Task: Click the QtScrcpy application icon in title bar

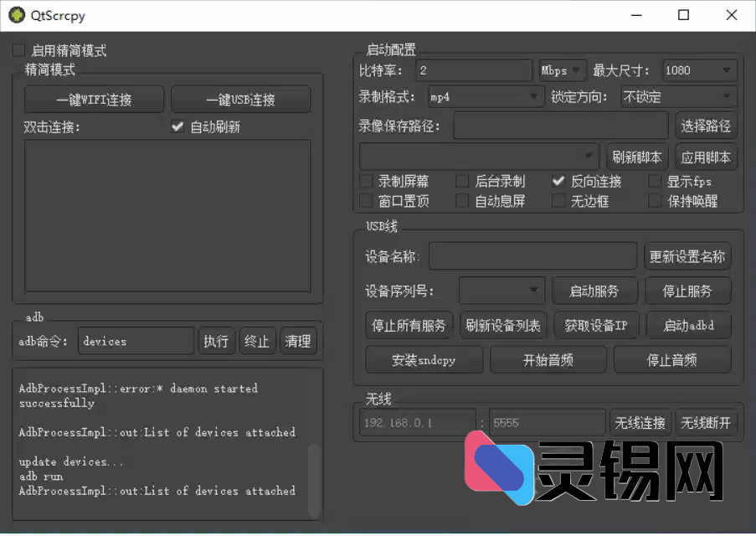Action: pyautogui.click(x=15, y=14)
